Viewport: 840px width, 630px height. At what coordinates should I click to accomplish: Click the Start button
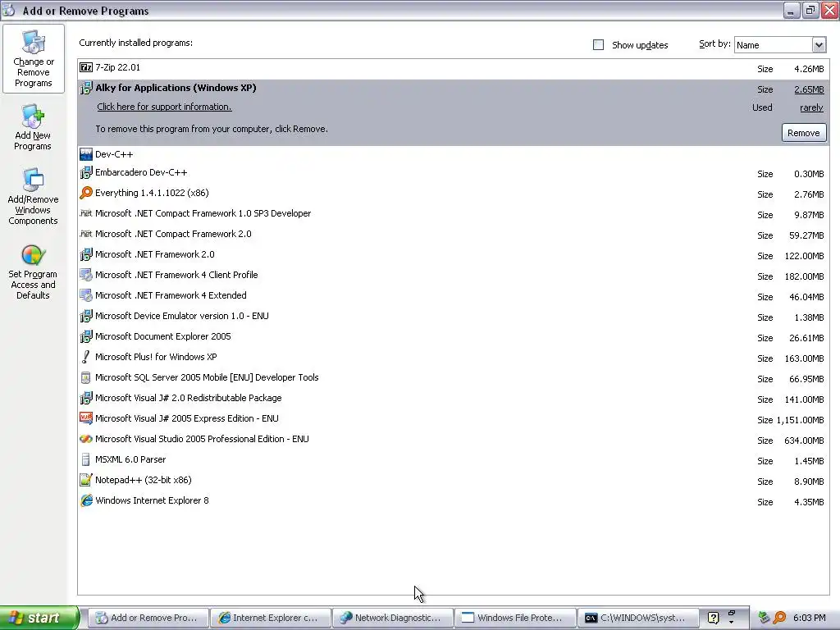coord(39,618)
